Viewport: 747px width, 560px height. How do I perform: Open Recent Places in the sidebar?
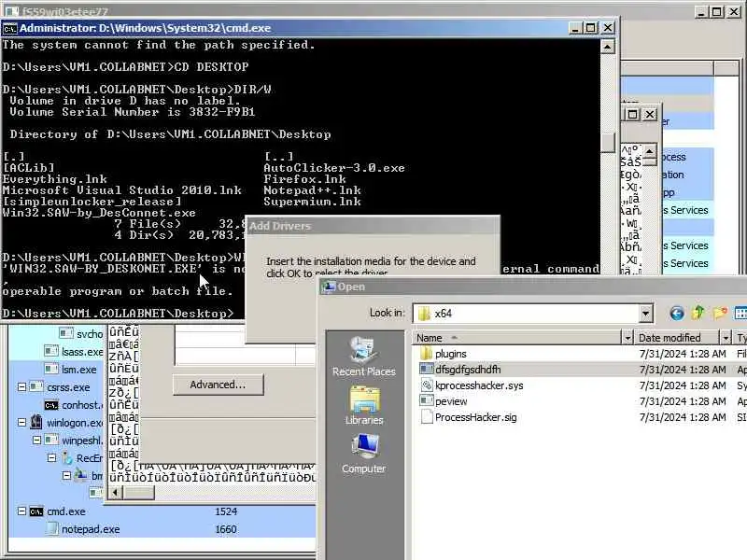click(x=363, y=357)
